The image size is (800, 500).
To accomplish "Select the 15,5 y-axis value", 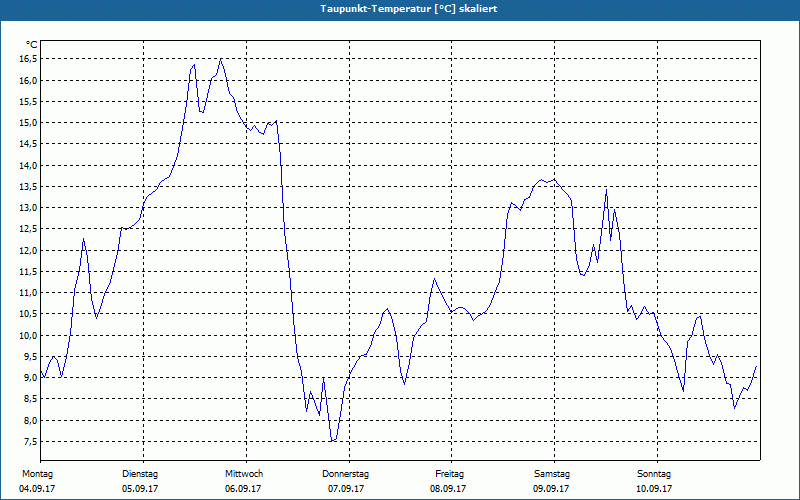I will pos(29,101).
